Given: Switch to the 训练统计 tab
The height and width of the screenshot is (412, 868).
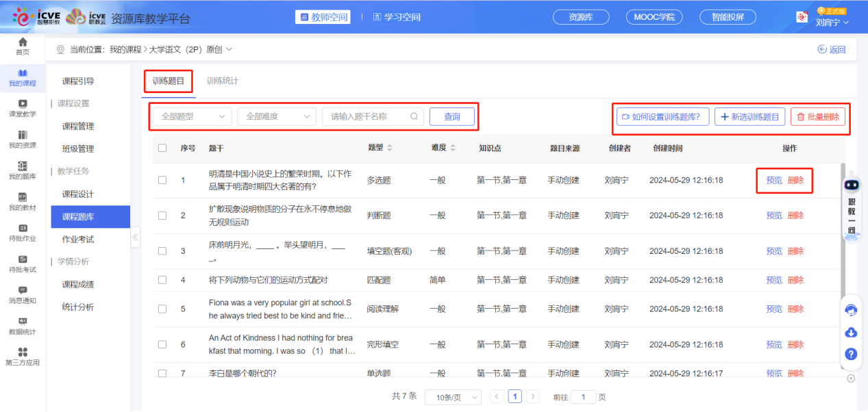Looking at the screenshot, I should coord(223,81).
